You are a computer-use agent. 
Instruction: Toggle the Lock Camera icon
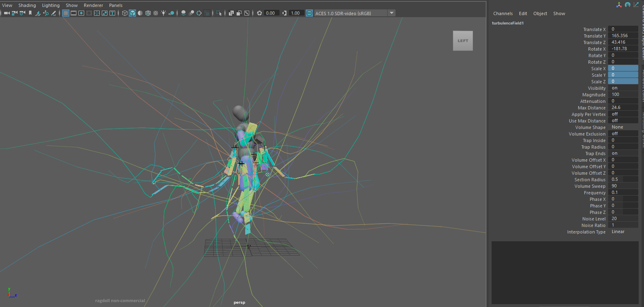(14, 13)
